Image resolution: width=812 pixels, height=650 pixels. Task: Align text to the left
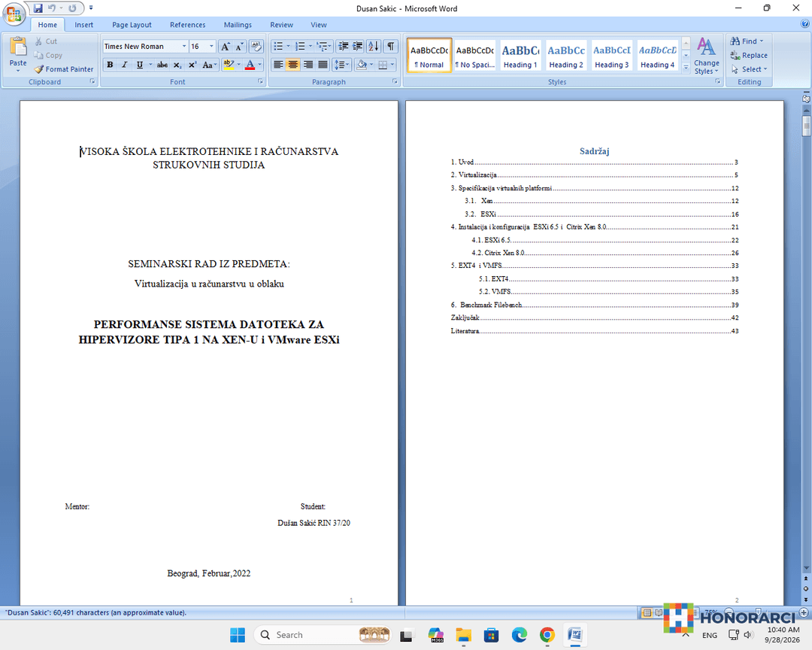click(278, 65)
